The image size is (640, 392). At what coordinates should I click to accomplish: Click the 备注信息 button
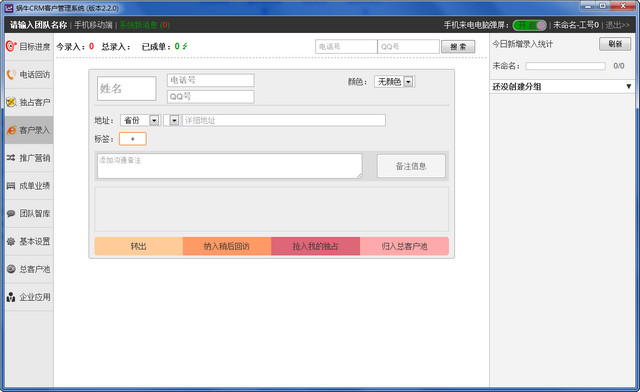coord(411,166)
